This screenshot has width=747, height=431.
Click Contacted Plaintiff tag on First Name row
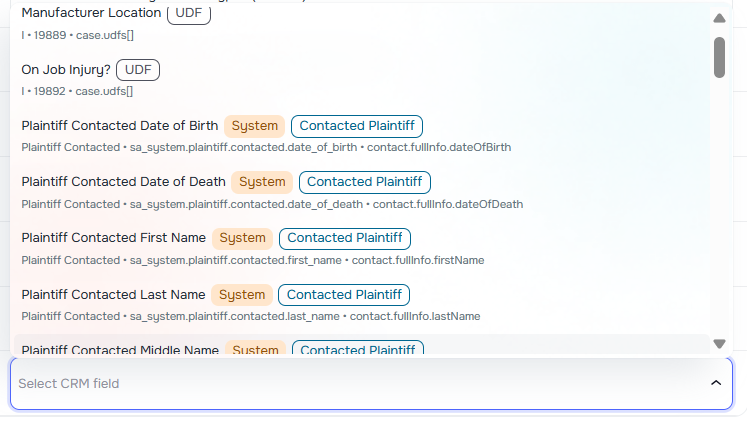(x=345, y=238)
